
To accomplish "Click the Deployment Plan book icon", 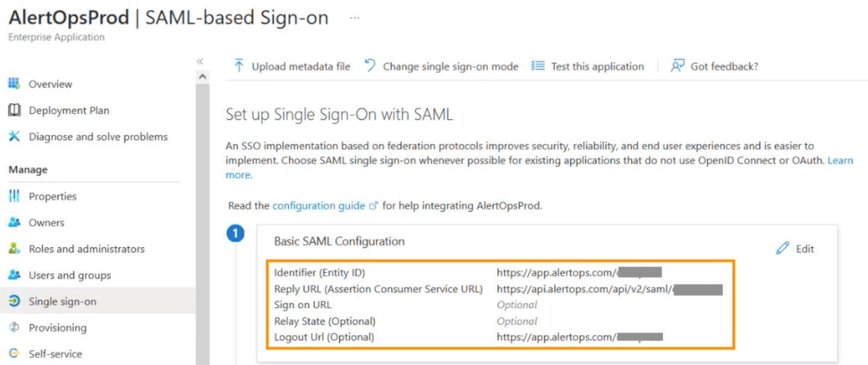I will pyautogui.click(x=14, y=111).
